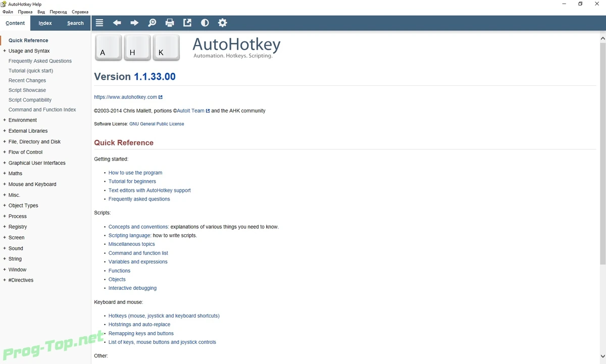
Task: Expand the Usage and Syntax node
Action: pyautogui.click(x=5, y=51)
